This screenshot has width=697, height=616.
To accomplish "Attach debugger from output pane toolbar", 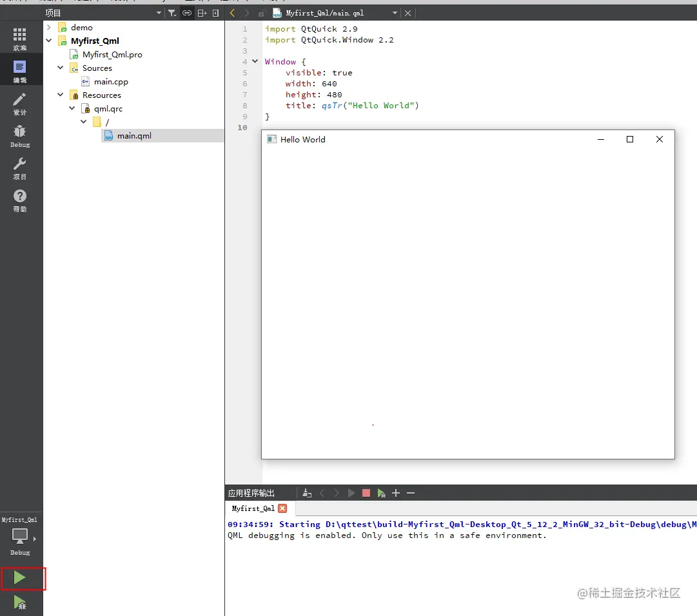I will coord(381,493).
